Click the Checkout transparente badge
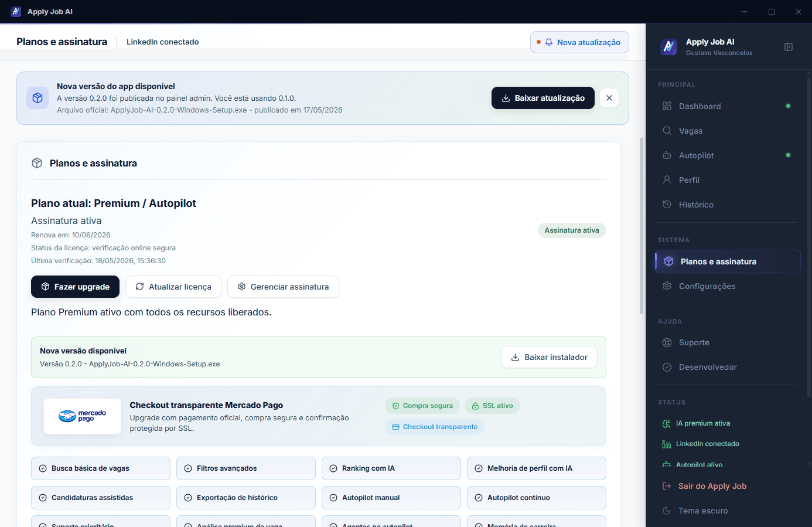Image resolution: width=812 pixels, height=527 pixels. (x=435, y=427)
